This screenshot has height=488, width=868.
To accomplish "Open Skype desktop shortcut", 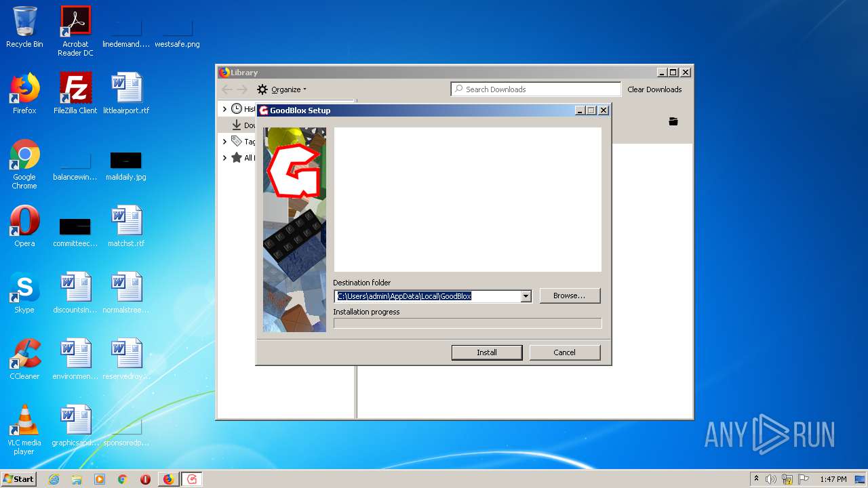I will (x=24, y=293).
